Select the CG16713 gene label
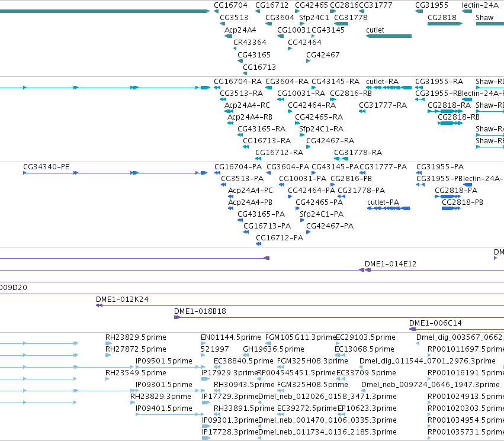 point(259,67)
